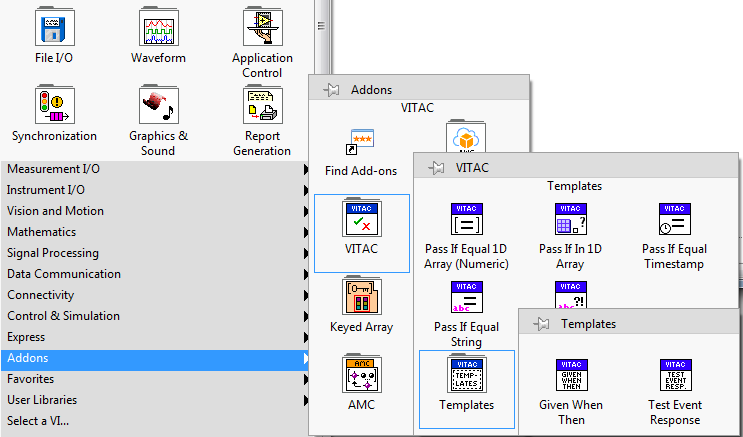743x437 pixels.
Task: Expand the Express category
Action: point(154,337)
